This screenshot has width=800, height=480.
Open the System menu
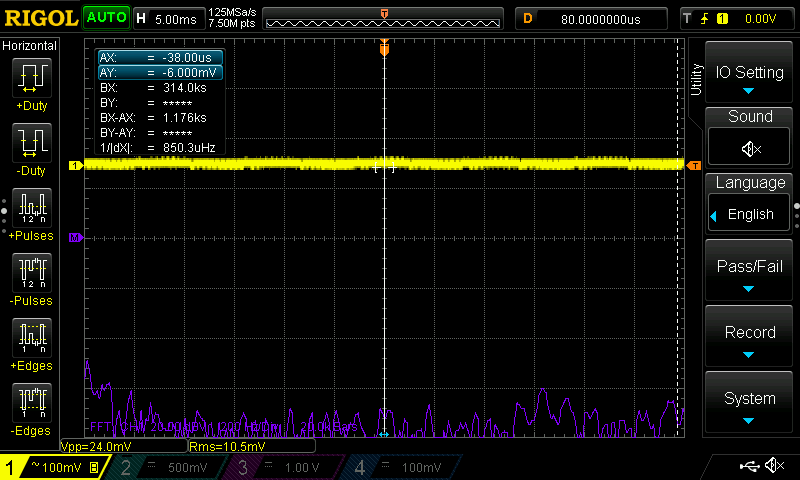(750, 404)
